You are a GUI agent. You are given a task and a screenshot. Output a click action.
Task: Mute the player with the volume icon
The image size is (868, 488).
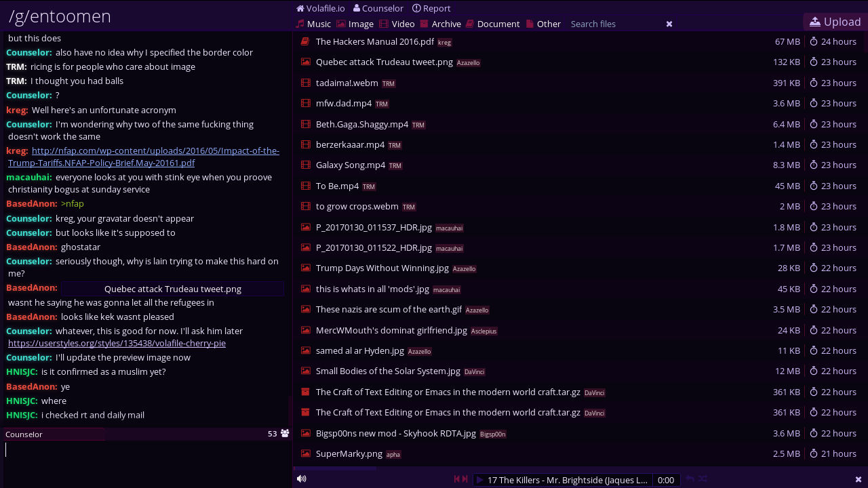coord(302,479)
